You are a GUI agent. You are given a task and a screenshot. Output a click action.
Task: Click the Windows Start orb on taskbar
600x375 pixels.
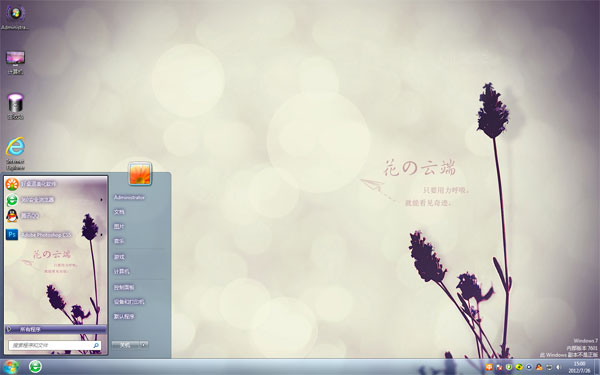11,367
